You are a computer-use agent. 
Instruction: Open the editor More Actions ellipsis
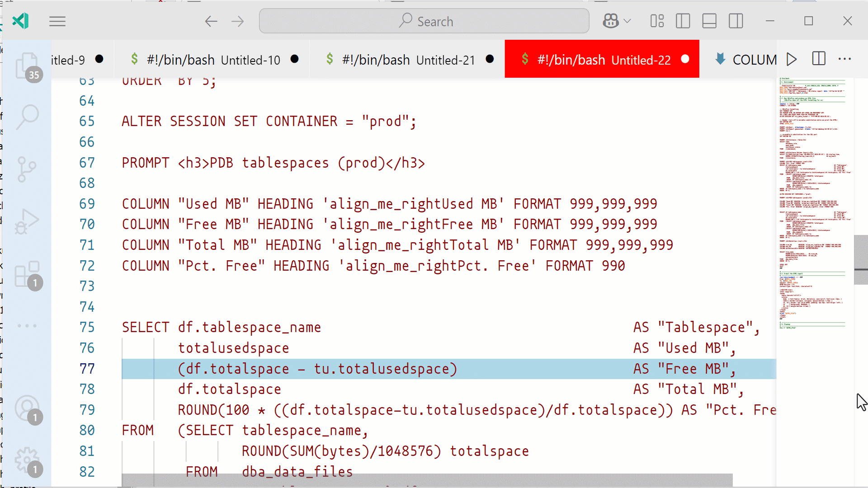(844, 59)
